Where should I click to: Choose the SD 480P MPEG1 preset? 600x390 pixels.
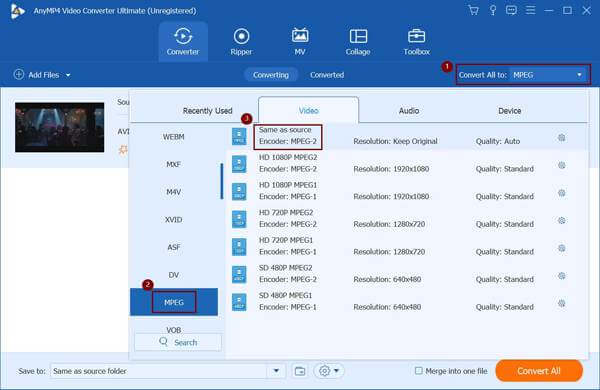407,302
